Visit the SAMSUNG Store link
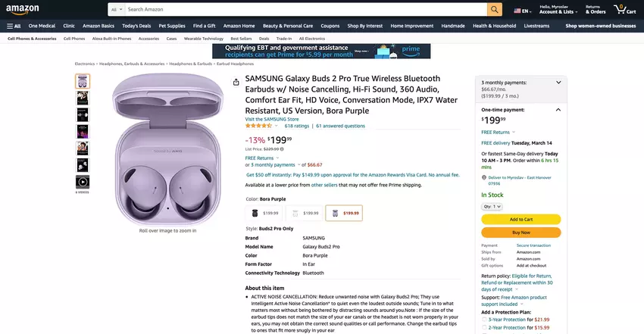This screenshot has height=334, width=644. [x=272, y=119]
